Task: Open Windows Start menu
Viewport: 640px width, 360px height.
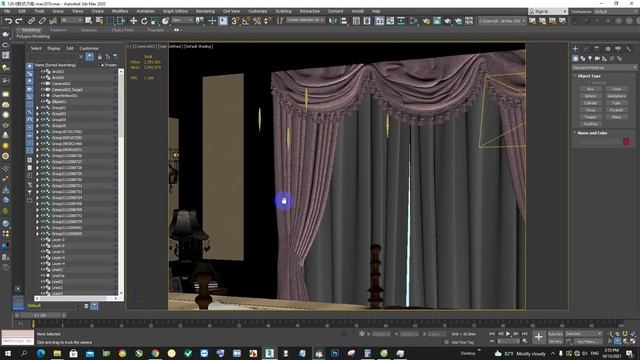Action: (7, 353)
